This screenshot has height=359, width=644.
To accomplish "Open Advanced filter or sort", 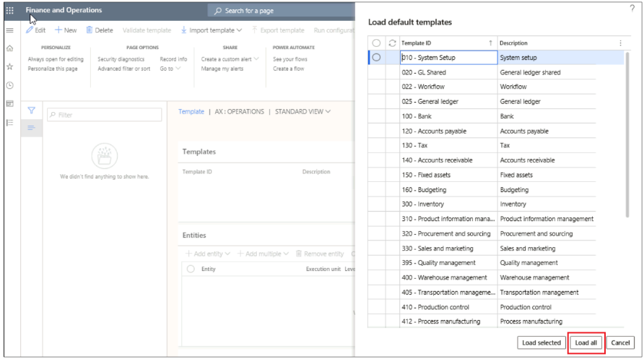I will point(123,69).
